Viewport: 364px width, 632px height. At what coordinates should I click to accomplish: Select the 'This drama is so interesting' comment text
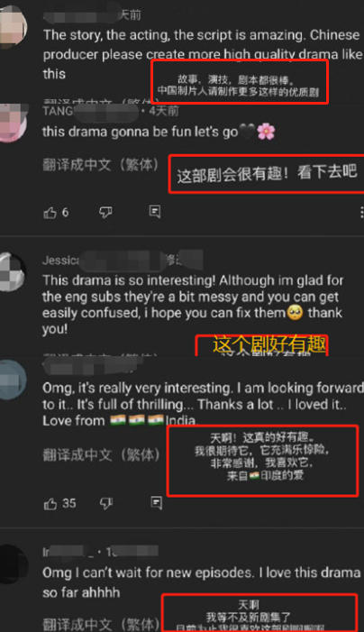(193, 305)
